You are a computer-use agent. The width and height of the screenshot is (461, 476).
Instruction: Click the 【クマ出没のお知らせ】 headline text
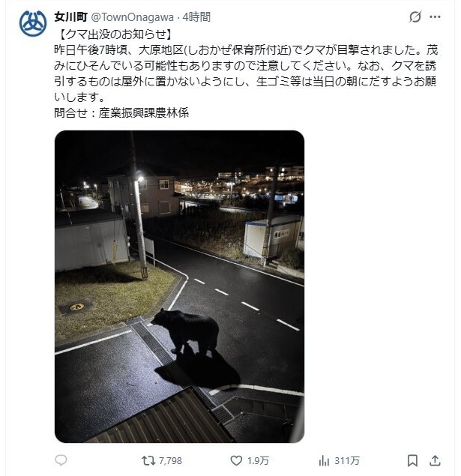click(115, 34)
